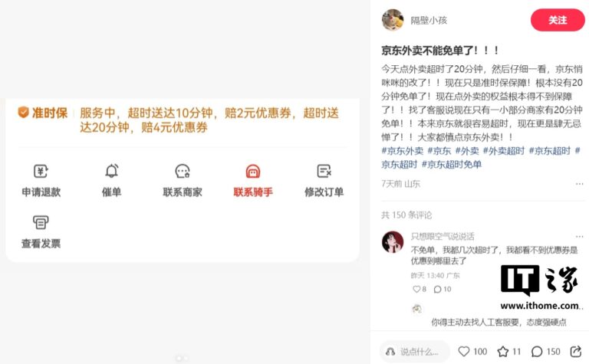589x364 pixels.
Task: Tap the red 联系骑手 rider icon
Action: pyautogui.click(x=253, y=171)
